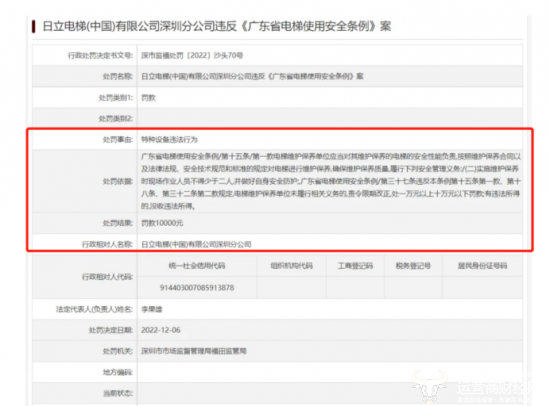The image size is (550, 406).
Task: Click the 地方编码 label
Action: [x=118, y=372]
